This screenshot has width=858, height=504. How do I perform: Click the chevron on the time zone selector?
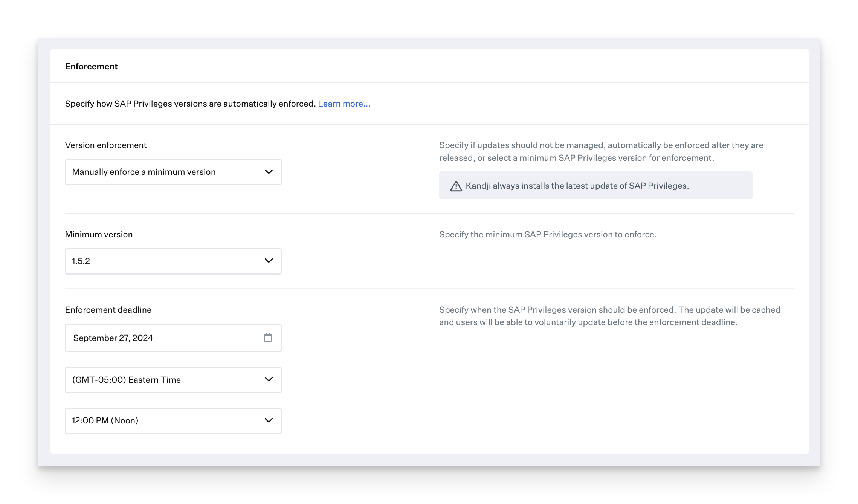[x=269, y=379]
